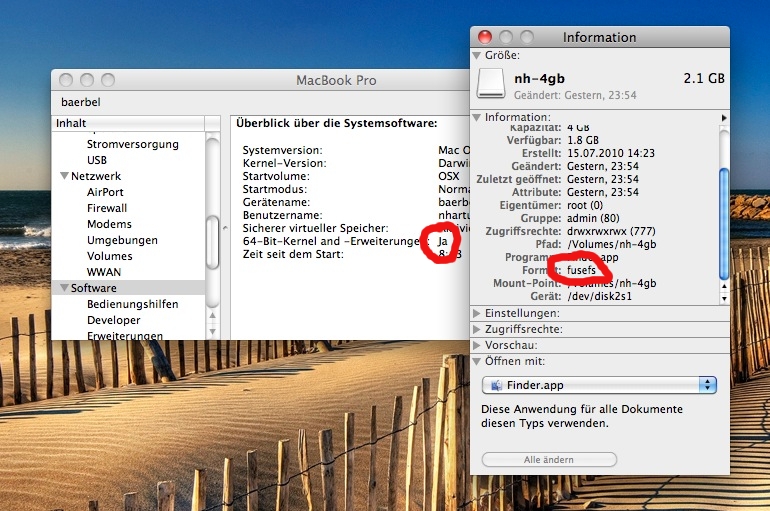Click the Erstellt date 15.07.2010 14:23
770x511 pixels.
pos(611,153)
